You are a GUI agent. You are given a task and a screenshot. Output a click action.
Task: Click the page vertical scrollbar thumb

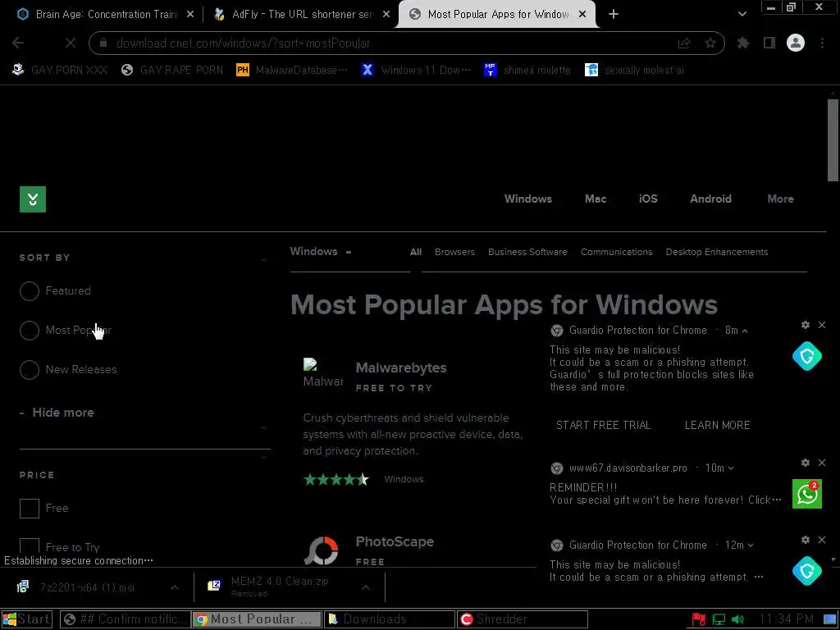click(x=833, y=140)
